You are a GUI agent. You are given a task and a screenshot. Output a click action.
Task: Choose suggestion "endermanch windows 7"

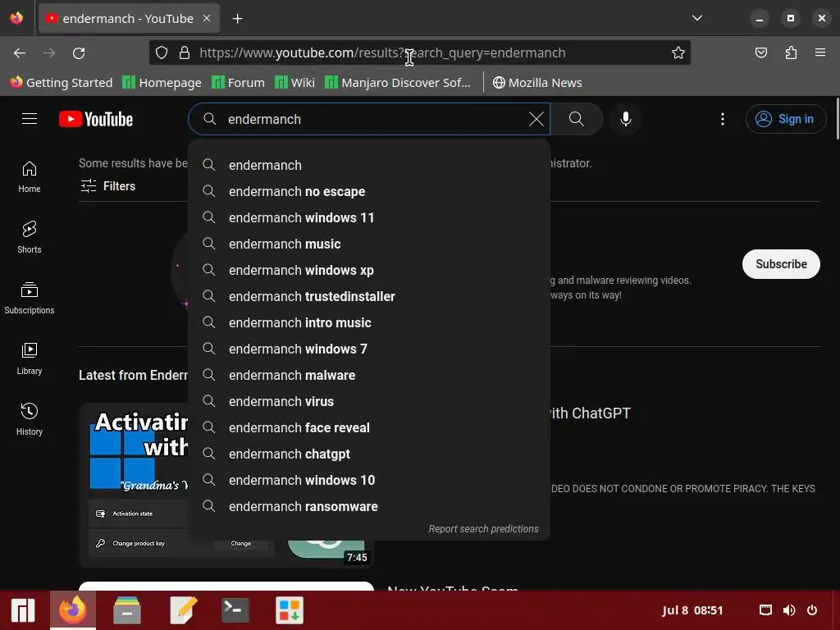(x=369, y=349)
